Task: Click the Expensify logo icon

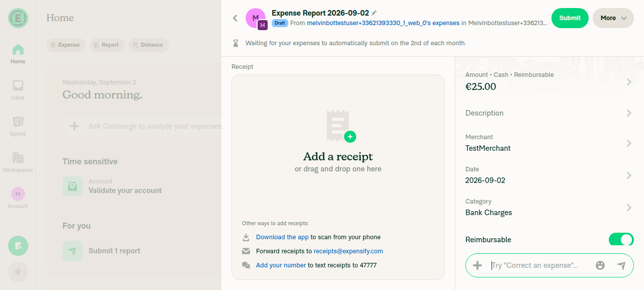Action: coord(18,18)
